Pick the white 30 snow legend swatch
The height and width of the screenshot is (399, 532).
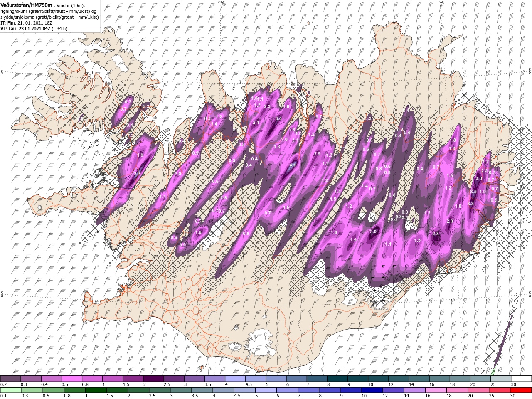520,379
